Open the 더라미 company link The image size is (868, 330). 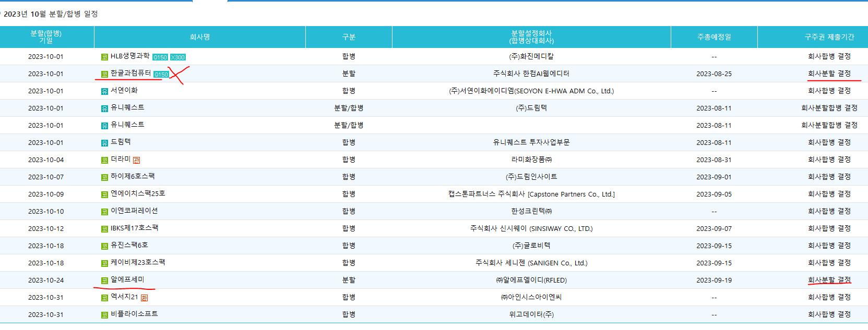pyautogui.click(x=121, y=159)
